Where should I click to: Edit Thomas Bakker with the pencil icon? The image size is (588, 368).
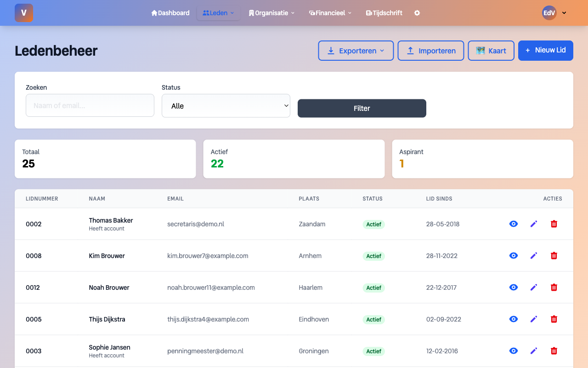click(x=533, y=224)
